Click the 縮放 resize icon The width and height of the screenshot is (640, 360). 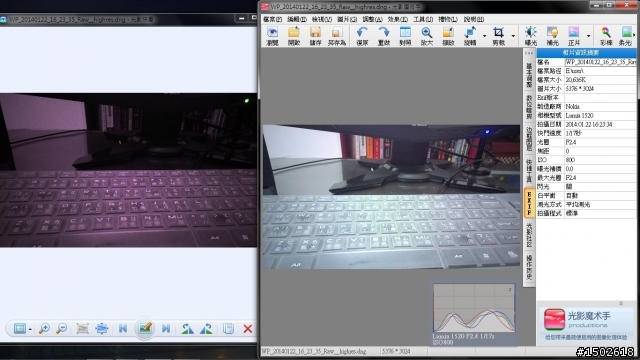pos(449,36)
